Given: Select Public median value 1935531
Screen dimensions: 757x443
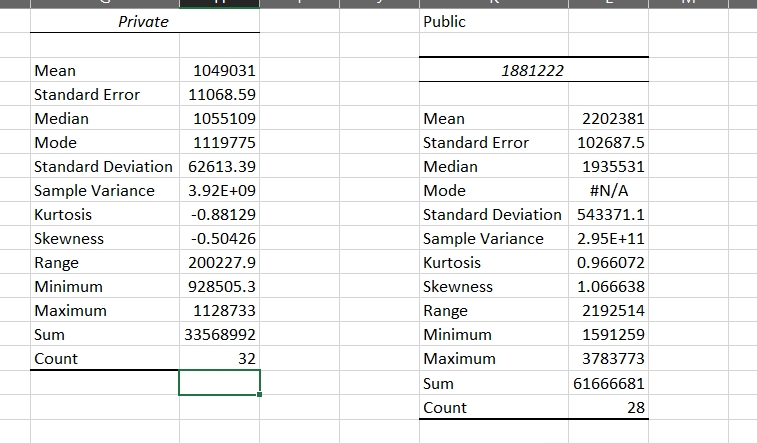Looking at the screenshot, I should coord(609,166).
